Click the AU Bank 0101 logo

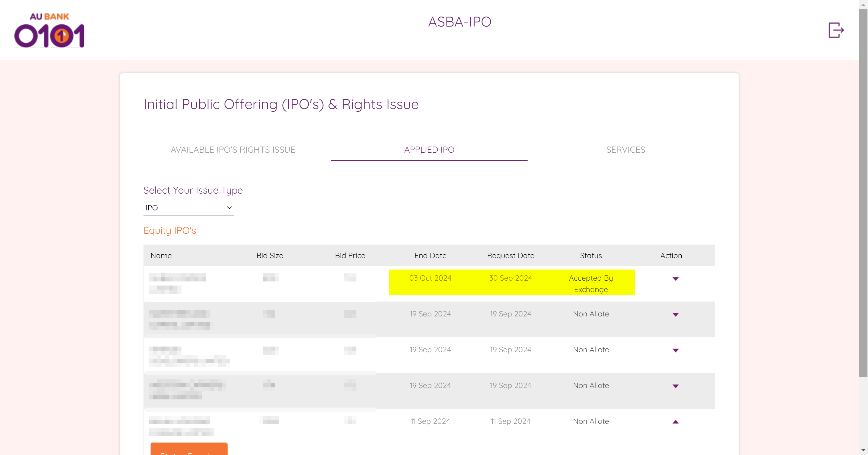[x=50, y=30]
